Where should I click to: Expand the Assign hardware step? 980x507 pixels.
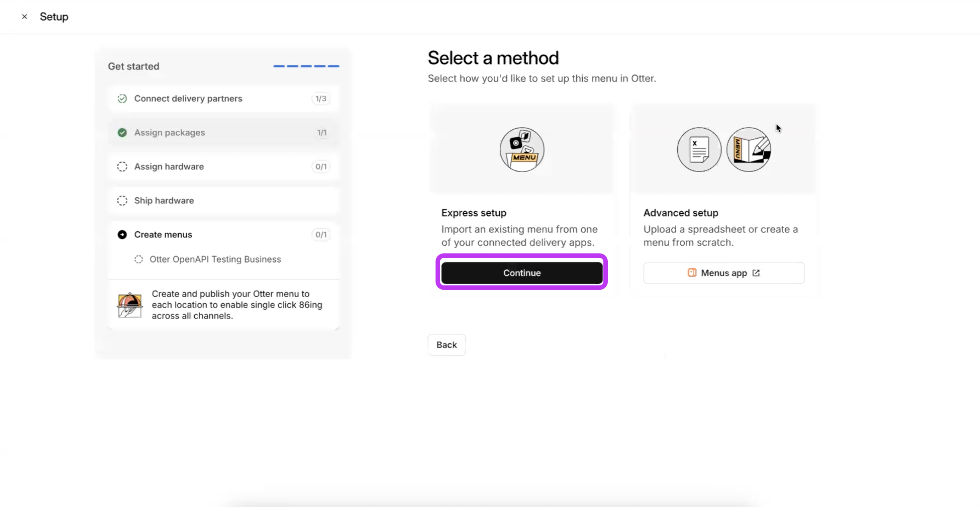tap(224, 167)
